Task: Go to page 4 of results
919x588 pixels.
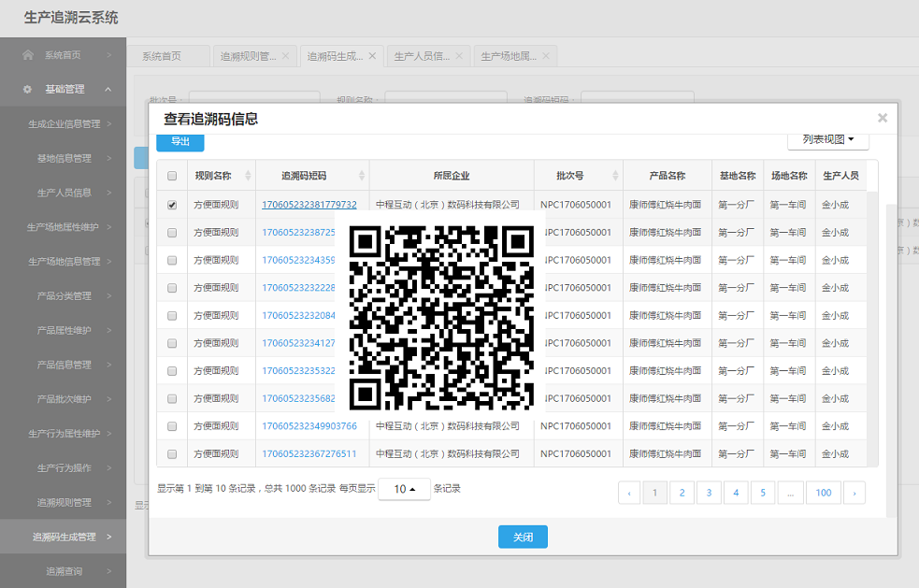Action: click(736, 493)
